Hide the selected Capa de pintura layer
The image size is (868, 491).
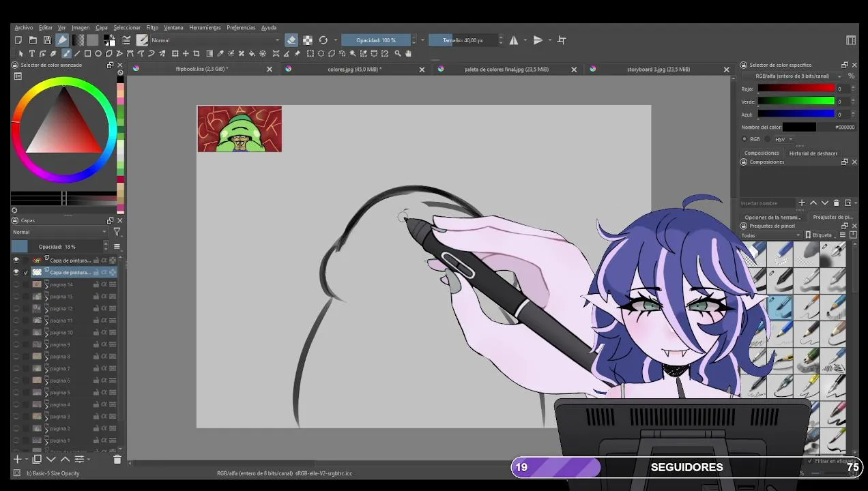(16, 272)
